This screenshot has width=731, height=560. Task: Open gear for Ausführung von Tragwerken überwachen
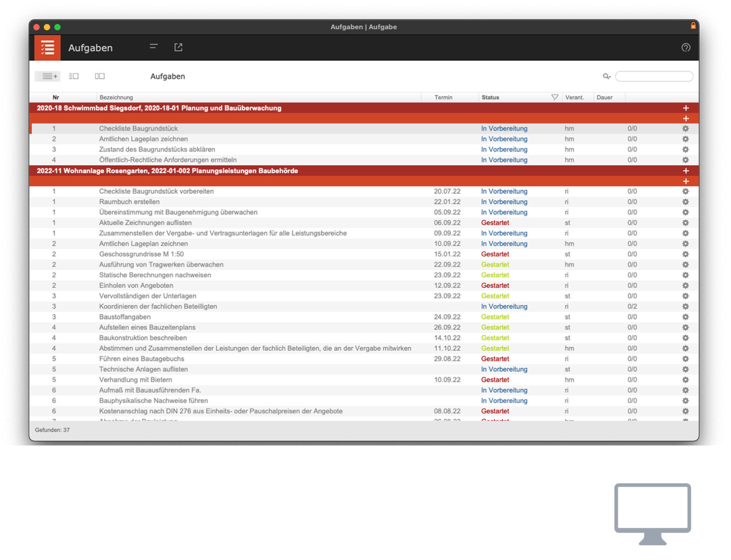point(686,264)
